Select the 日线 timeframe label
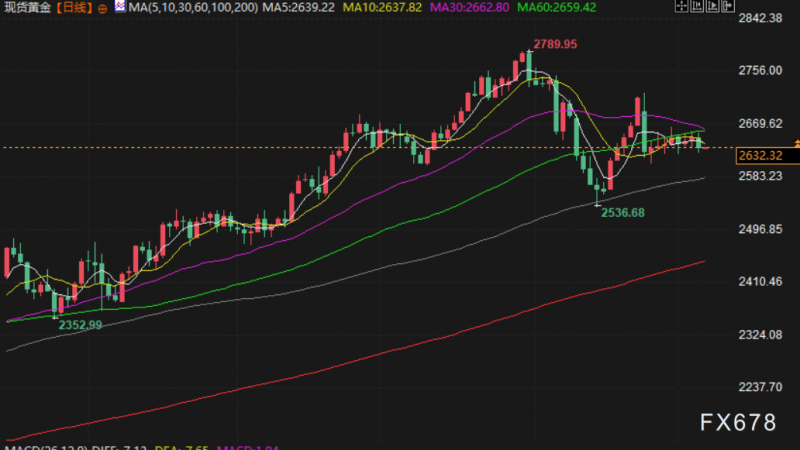800x450 pixels. (x=75, y=8)
